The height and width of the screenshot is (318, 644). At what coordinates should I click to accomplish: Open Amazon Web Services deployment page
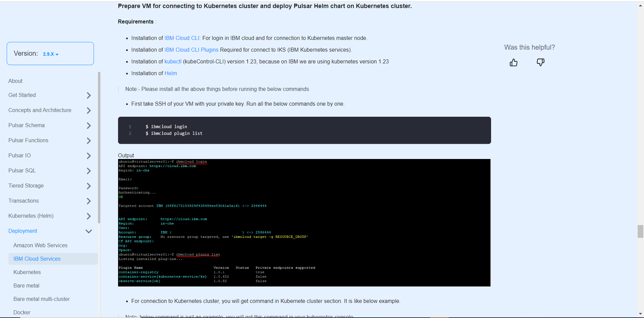tap(40, 245)
